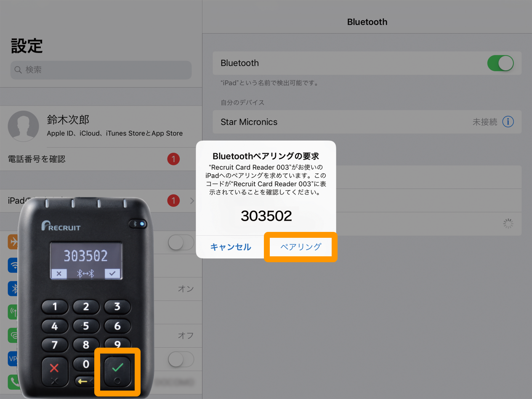Viewport: 532px width, 399px height.
Task: Enable the VPN toggle switch
Action: pos(181,359)
